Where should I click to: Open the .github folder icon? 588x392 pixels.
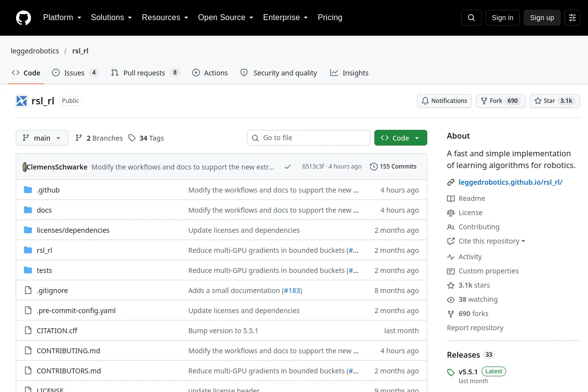(28, 190)
